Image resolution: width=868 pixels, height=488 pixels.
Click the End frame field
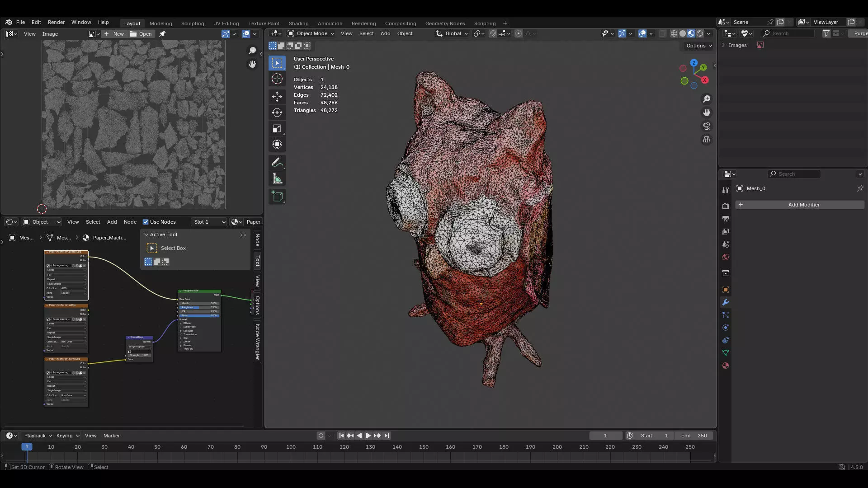click(694, 436)
